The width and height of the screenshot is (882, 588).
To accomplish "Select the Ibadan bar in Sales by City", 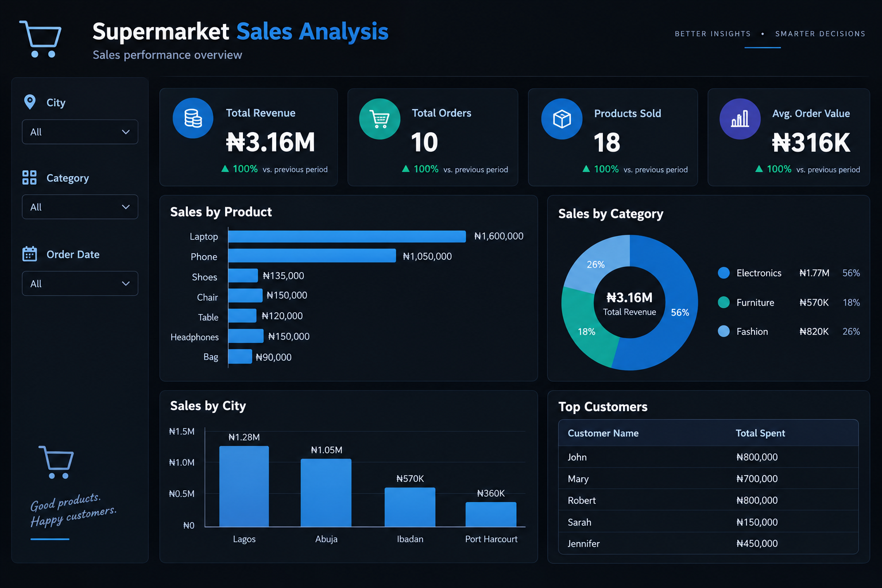I will (x=410, y=506).
